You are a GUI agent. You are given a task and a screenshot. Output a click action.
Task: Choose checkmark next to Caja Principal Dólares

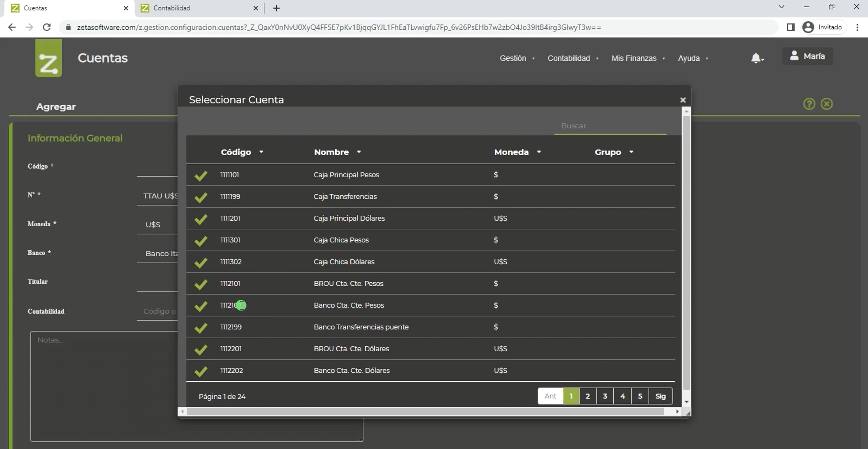tap(201, 219)
